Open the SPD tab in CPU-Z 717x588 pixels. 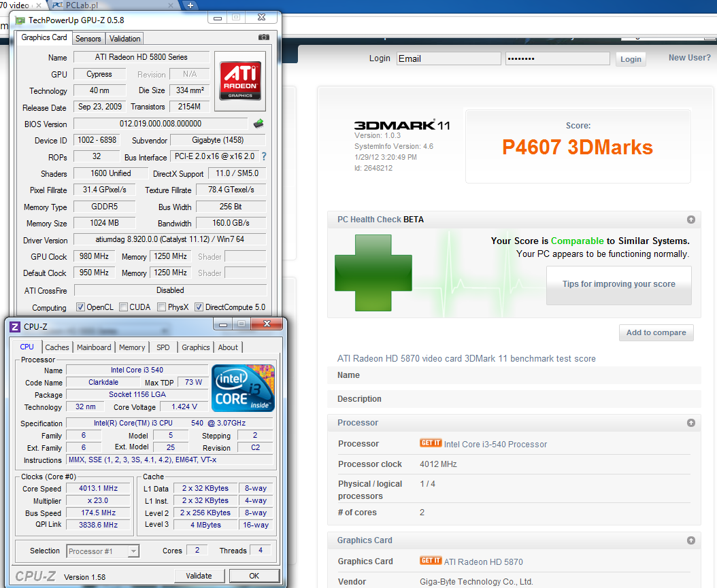[163, 347]
